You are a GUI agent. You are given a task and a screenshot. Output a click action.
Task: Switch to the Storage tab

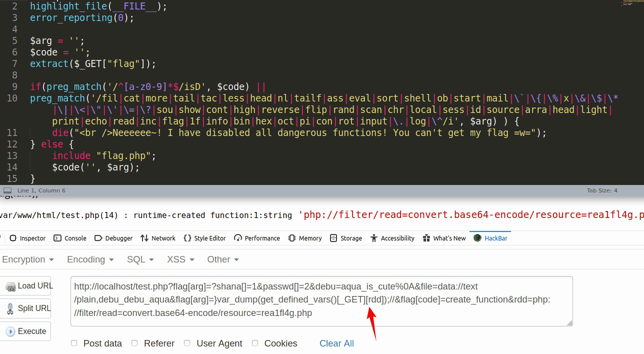[x=346, y=238]
